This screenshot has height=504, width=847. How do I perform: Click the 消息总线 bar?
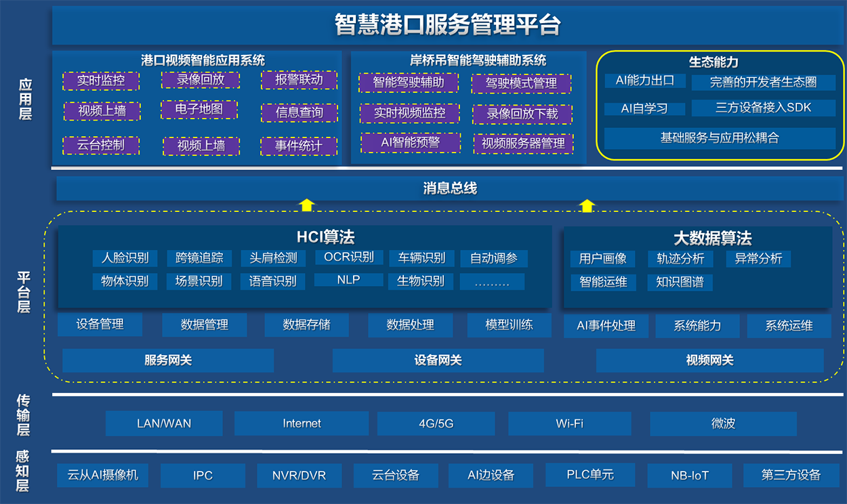pyautogui.click(x=449, y=188)
